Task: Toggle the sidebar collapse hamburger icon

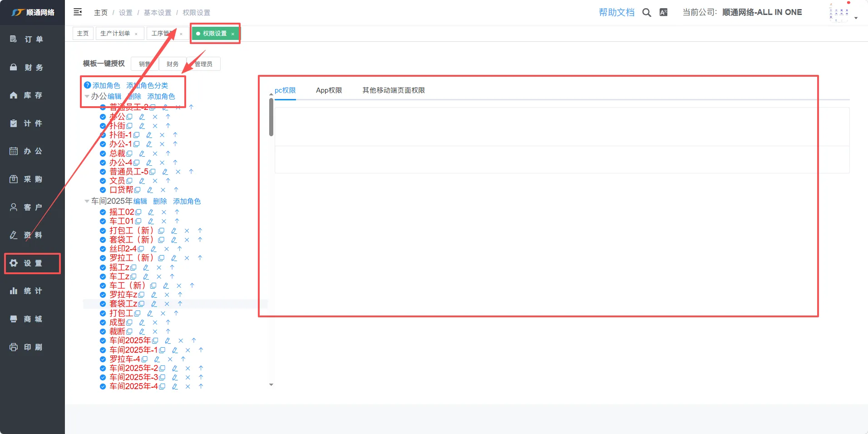Action: coord(78,12)
